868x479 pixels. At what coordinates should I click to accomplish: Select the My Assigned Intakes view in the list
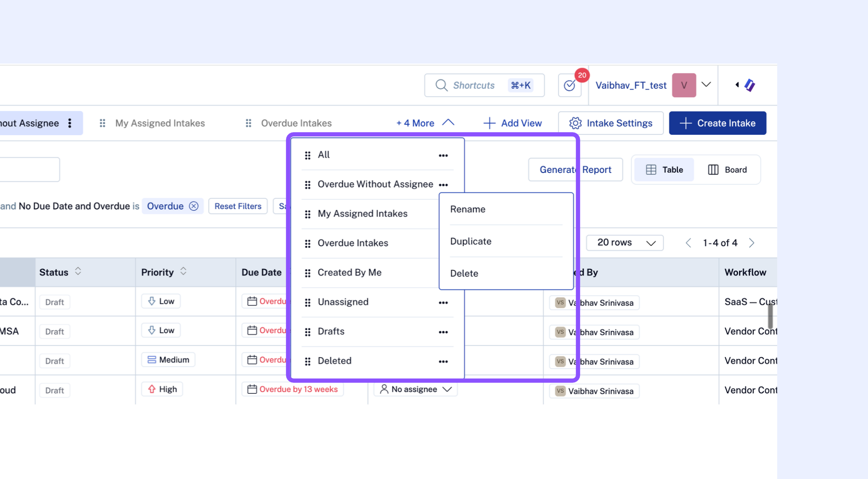click(362, 214)
